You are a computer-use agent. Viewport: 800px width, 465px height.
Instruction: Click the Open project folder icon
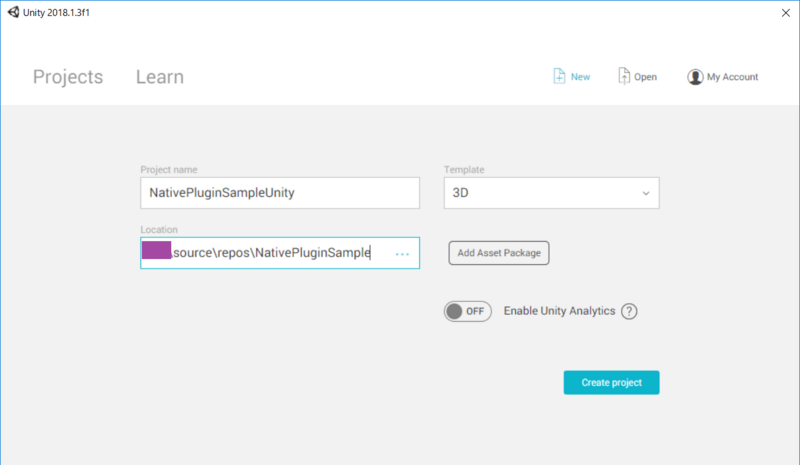click(623, 76)
